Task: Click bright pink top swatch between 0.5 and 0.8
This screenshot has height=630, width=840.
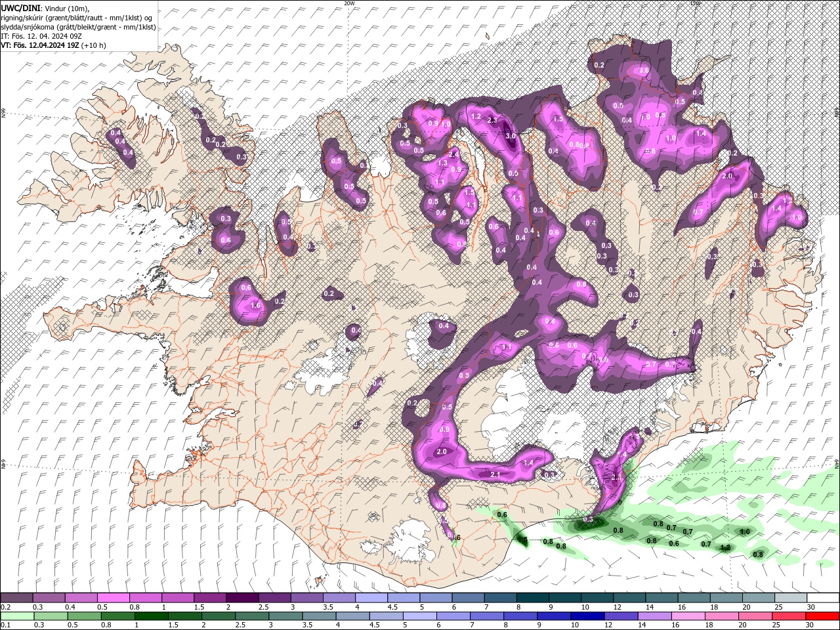Action: pyautogui.click(x=113, y=598)
